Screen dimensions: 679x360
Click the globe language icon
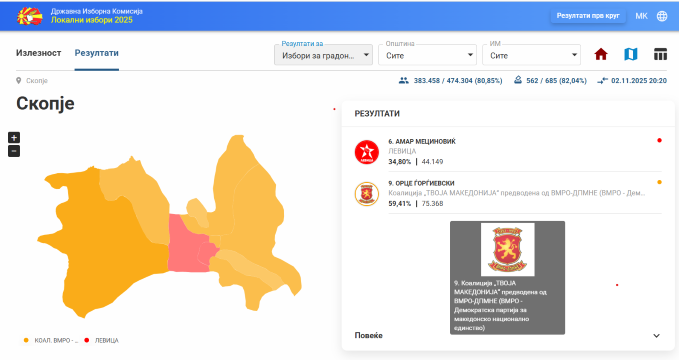662,16
